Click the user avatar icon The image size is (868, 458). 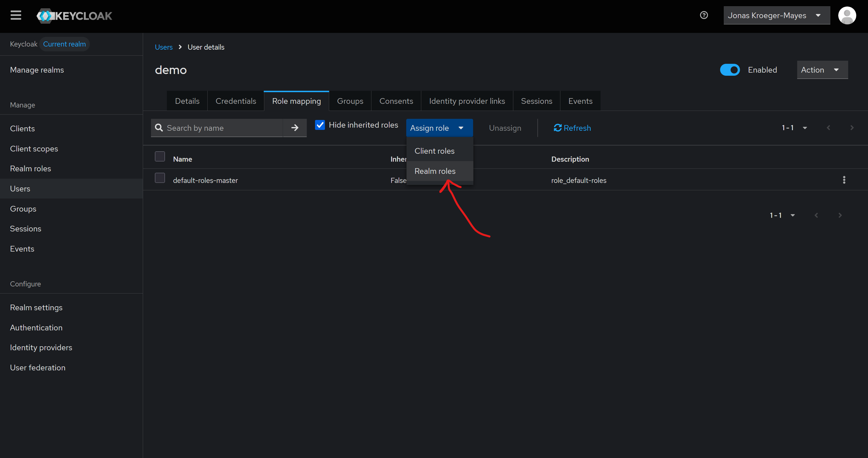click(x=847, y=16)
